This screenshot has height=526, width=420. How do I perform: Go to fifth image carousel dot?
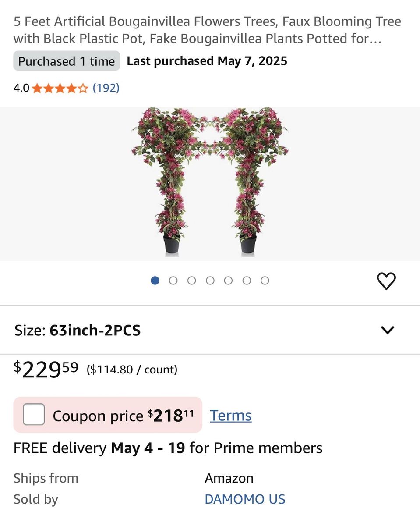tap(228, 281)
